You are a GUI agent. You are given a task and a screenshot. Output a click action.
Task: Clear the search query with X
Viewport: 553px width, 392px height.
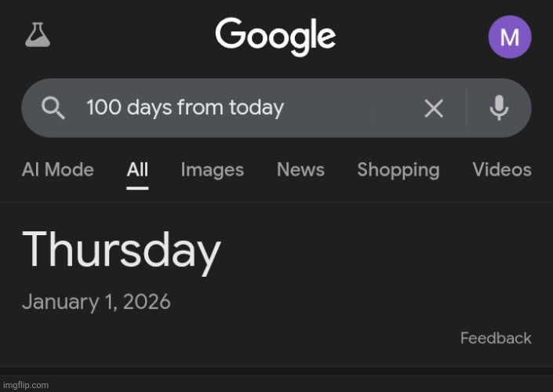tap(434, 108)
